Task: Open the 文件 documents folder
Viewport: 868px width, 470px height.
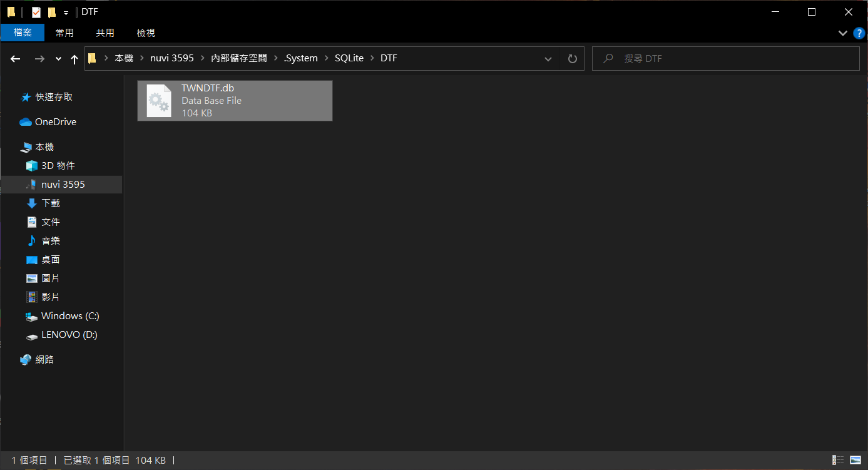Action: 51,222
